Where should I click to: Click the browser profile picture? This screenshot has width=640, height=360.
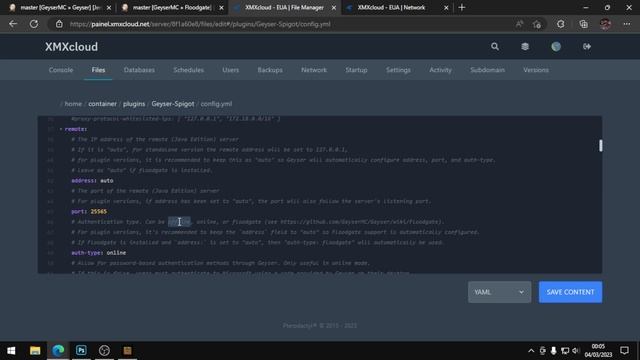pyautogui.click(x=605, y=24)
